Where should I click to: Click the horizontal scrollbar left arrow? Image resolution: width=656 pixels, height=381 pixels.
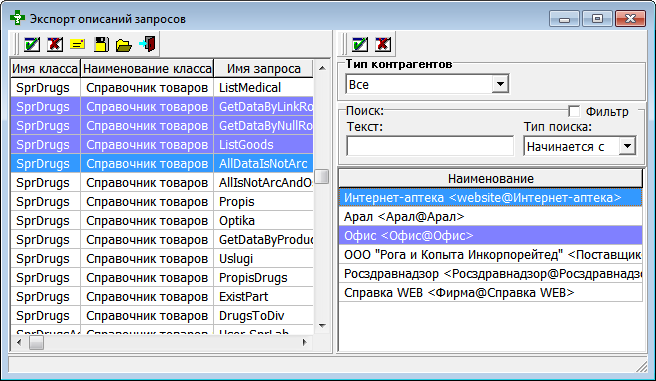coord(19,343)
